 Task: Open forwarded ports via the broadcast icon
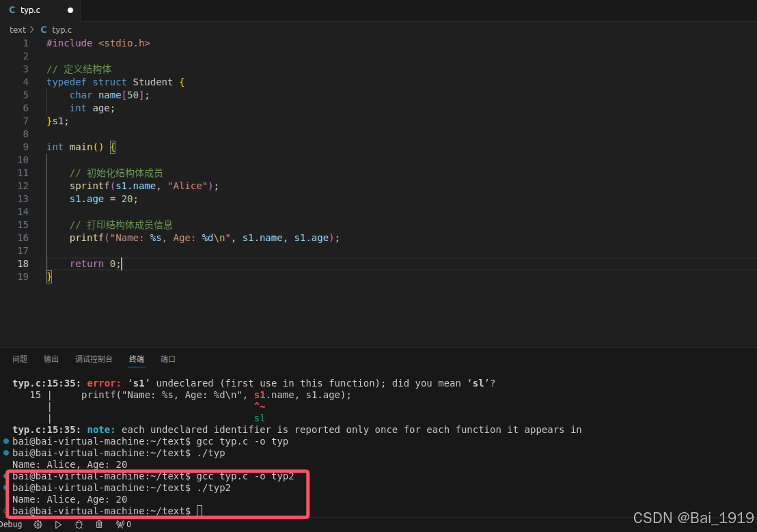tap(121, 524)
